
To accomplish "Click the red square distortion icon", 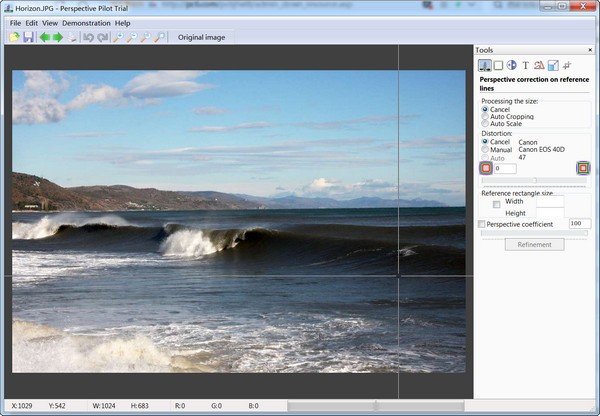I will [x=486, y=168].
